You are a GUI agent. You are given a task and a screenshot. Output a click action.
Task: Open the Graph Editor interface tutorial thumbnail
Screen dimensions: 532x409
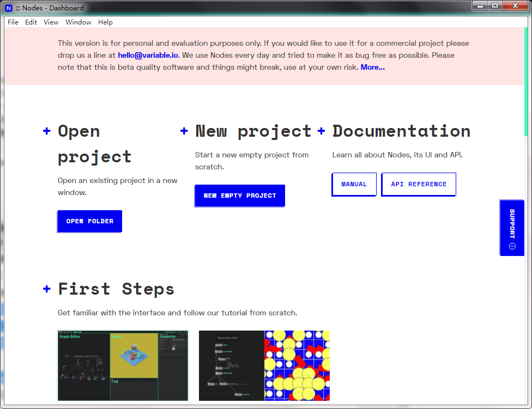coord(123,365)
